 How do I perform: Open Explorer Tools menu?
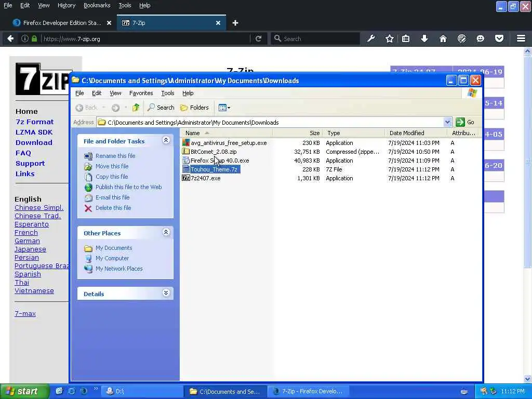pyautogui.click(x=168, y=93)
